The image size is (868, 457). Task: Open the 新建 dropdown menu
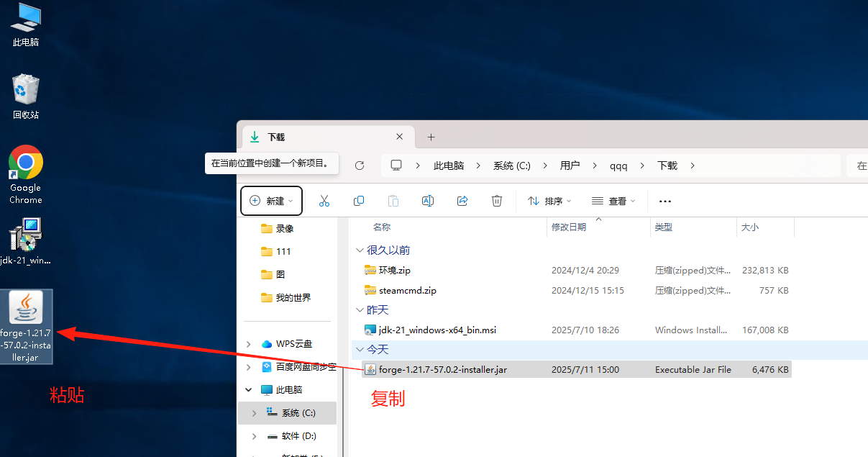(271, 201)
